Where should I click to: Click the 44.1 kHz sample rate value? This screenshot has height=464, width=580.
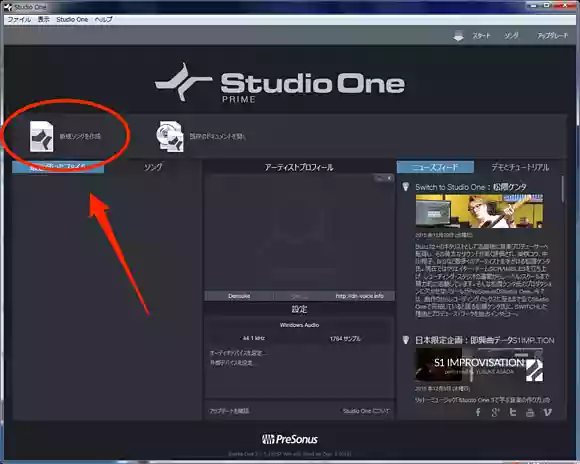254,338
